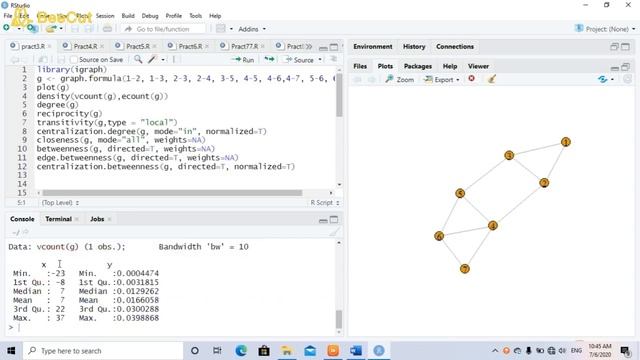Expand the new file dropdown arrow
The height and width of the screenshot is (360, 640).
[19, 28]
